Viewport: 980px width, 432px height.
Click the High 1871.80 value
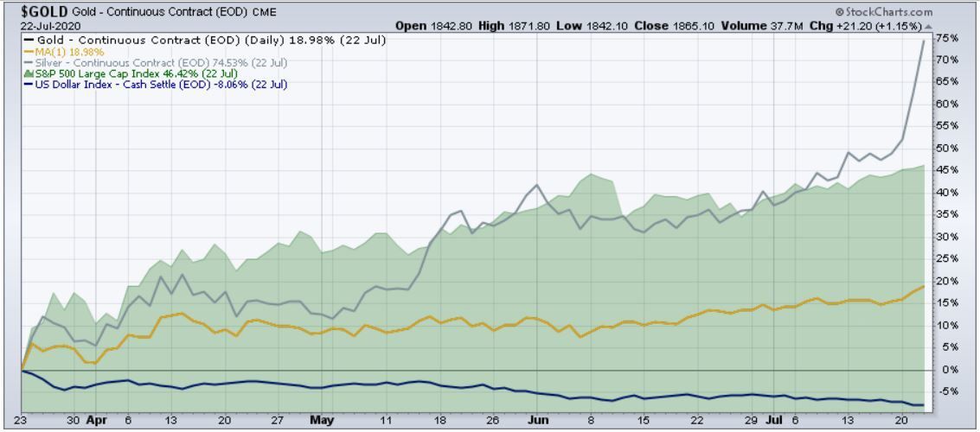[515, 26]
